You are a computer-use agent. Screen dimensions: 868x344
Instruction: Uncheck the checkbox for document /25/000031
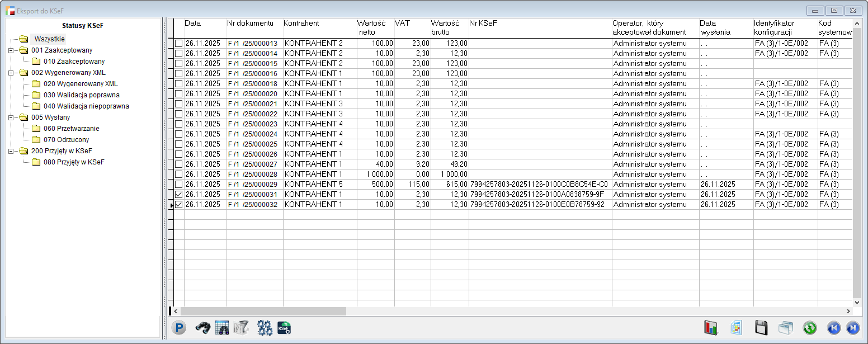178,195
